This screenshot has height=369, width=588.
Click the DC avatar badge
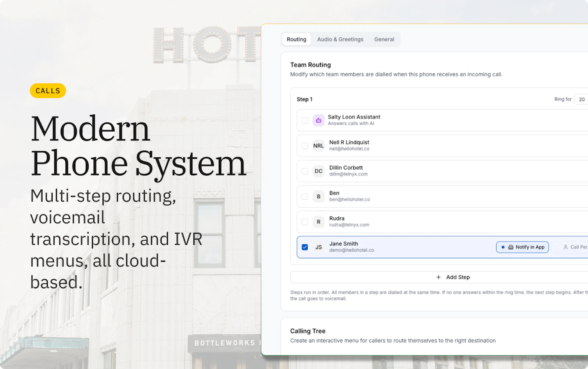click(319, 171)
